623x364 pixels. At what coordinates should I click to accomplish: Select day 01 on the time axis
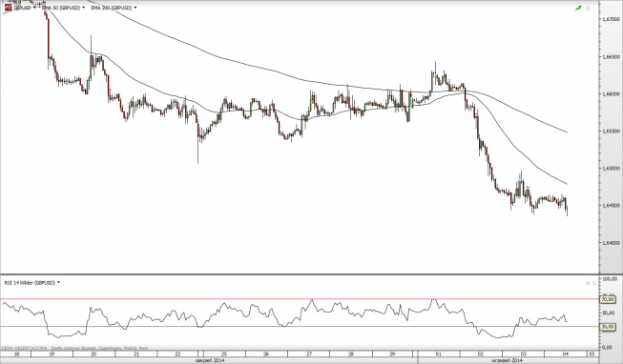[x=439, y=354]
